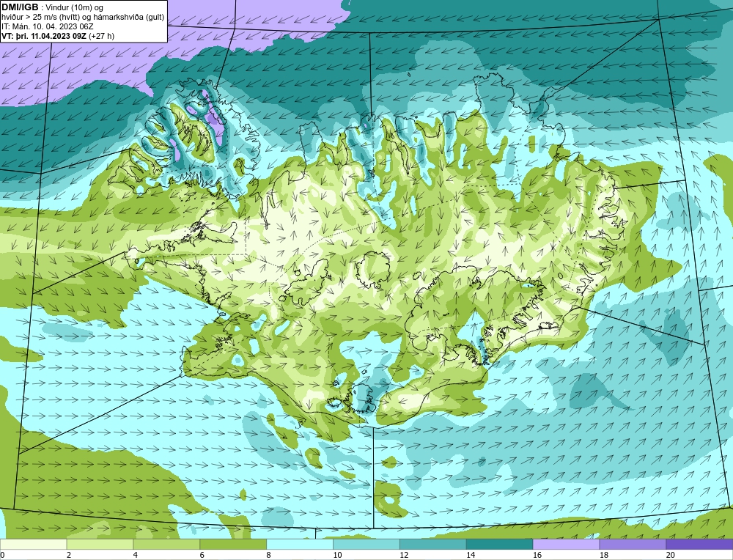Click the 4–6 m/s green legend swatch
This screenshot has width=733, height=560.
pos(166,544)
